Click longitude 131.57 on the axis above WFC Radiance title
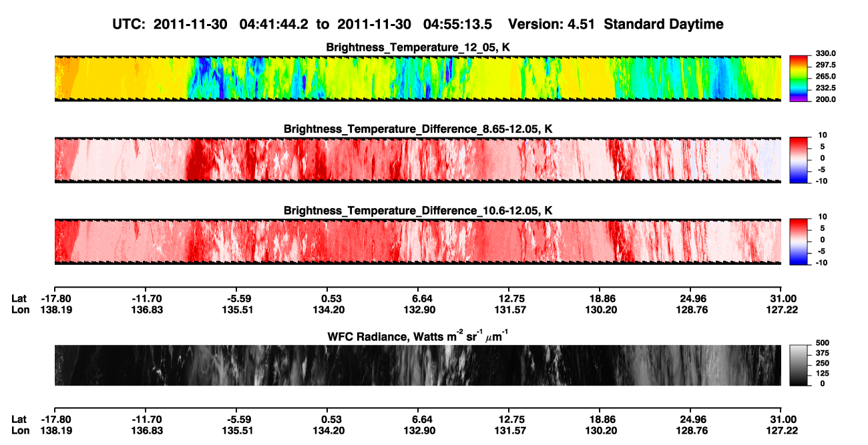The width and height of the screenshot is (868, 445). point(509,310)
